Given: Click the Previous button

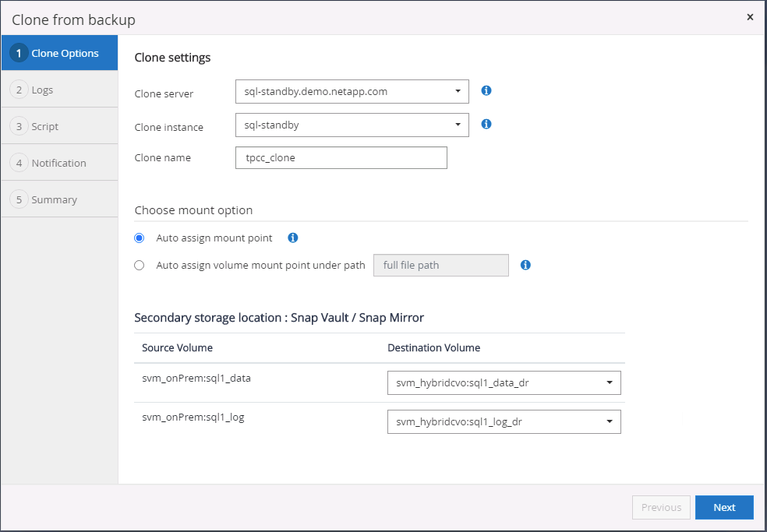Looking at the screenshot, I should click(x=661, y=507).
